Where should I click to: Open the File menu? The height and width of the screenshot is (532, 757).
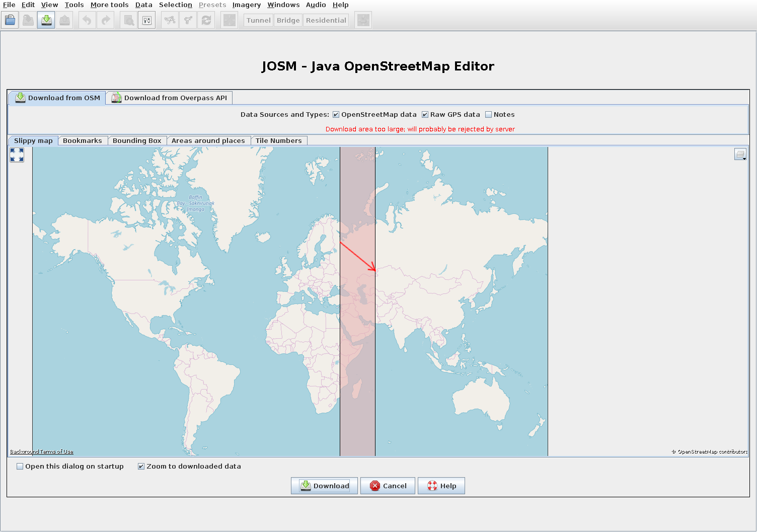coord(9,5)
